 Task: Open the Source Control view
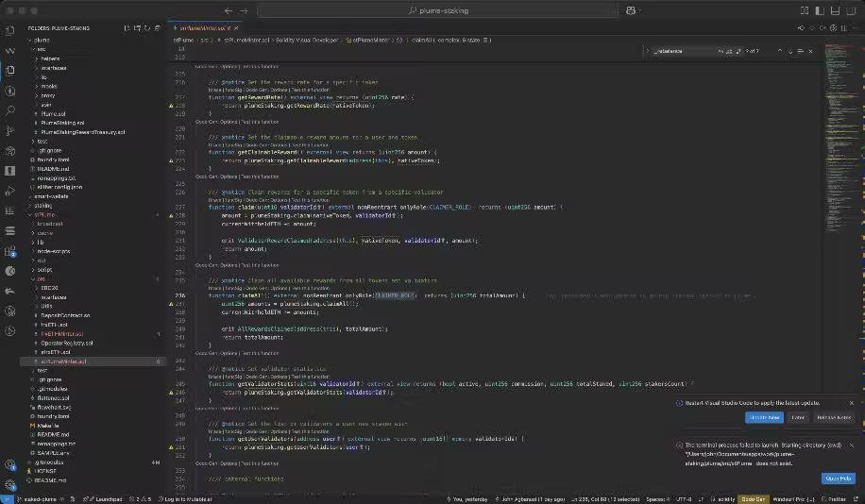point(10,130)
